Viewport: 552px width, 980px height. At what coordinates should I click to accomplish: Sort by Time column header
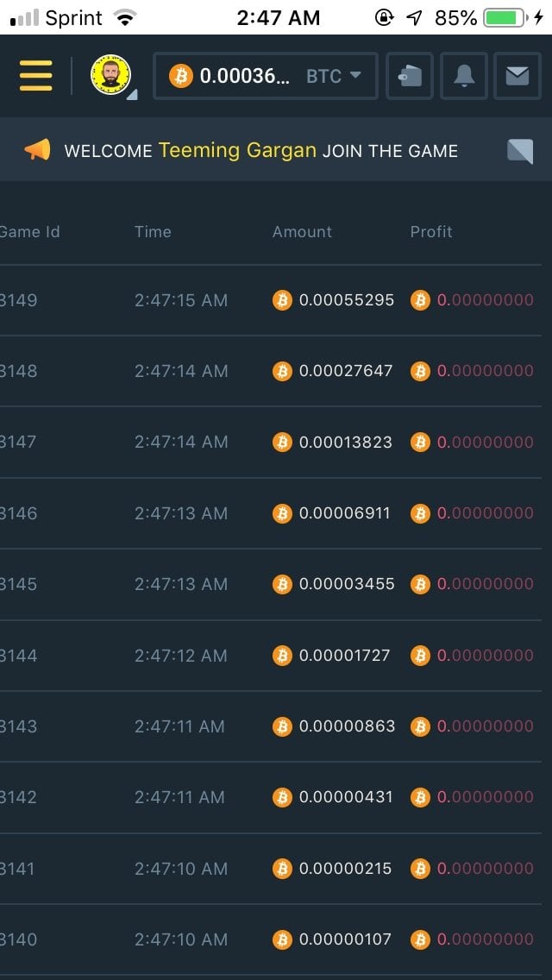pos(153,231)
